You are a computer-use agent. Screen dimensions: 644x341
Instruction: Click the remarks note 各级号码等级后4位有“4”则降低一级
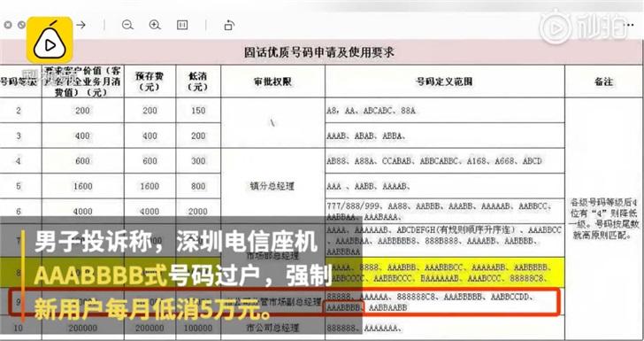click(x=603, y=219)
